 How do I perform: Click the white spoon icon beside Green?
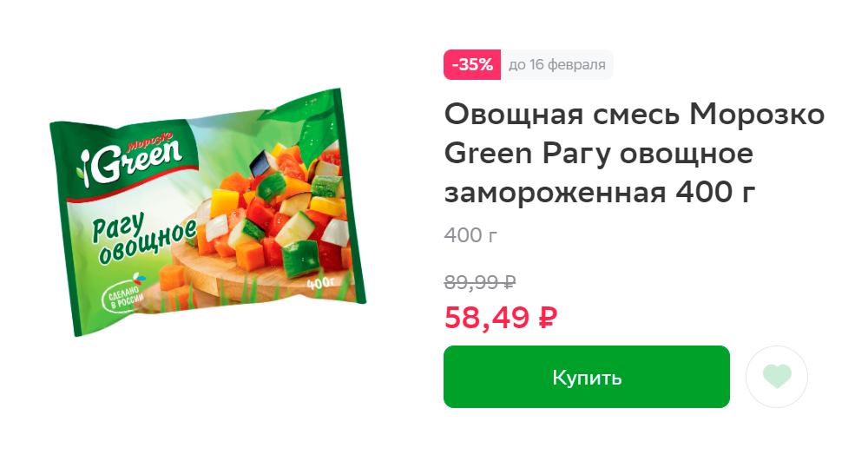tap(85, 168)
